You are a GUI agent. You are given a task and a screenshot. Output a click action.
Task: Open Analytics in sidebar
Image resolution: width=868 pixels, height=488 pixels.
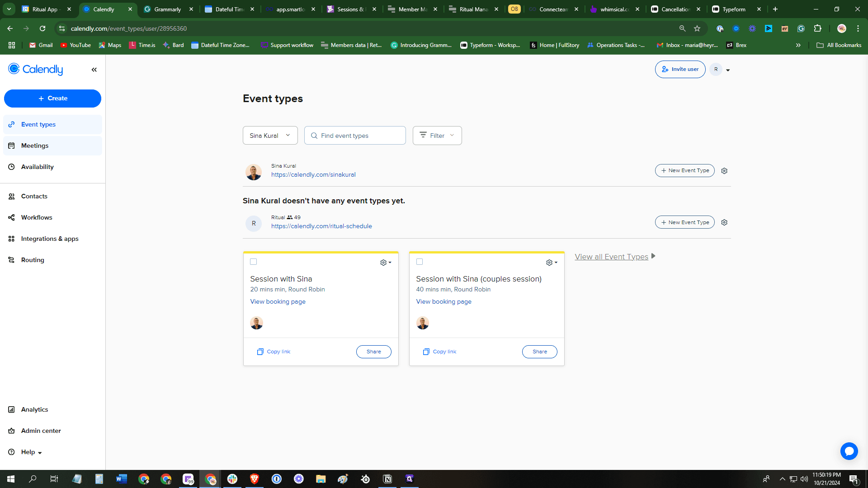coord(52,409)
